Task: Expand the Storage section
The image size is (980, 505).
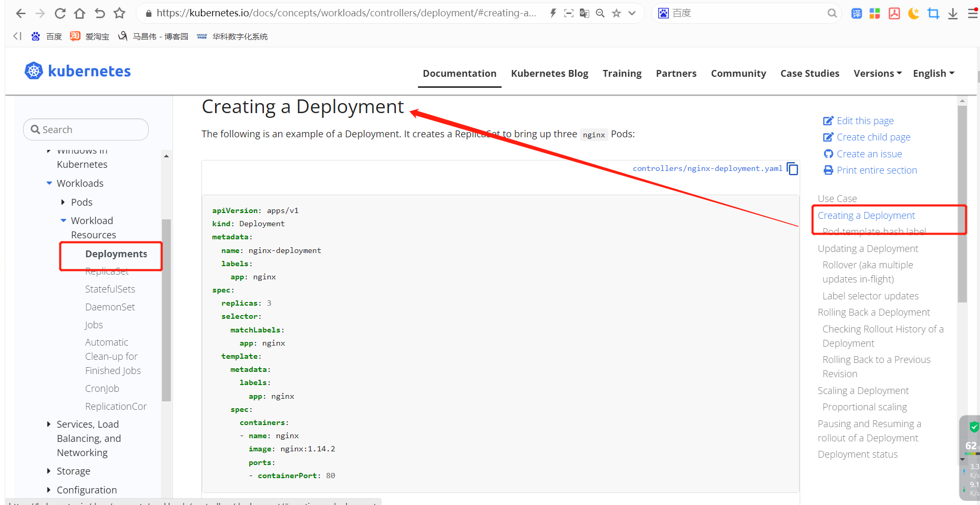Action: (49, 471)
